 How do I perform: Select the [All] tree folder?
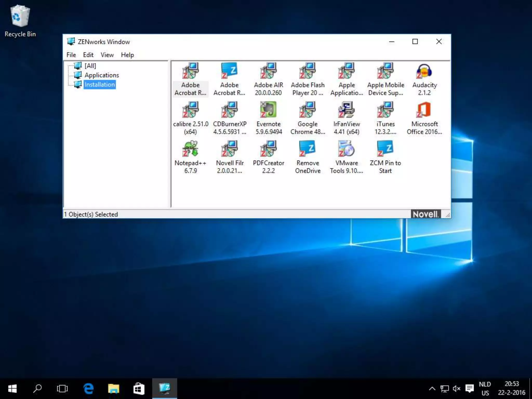90,66
